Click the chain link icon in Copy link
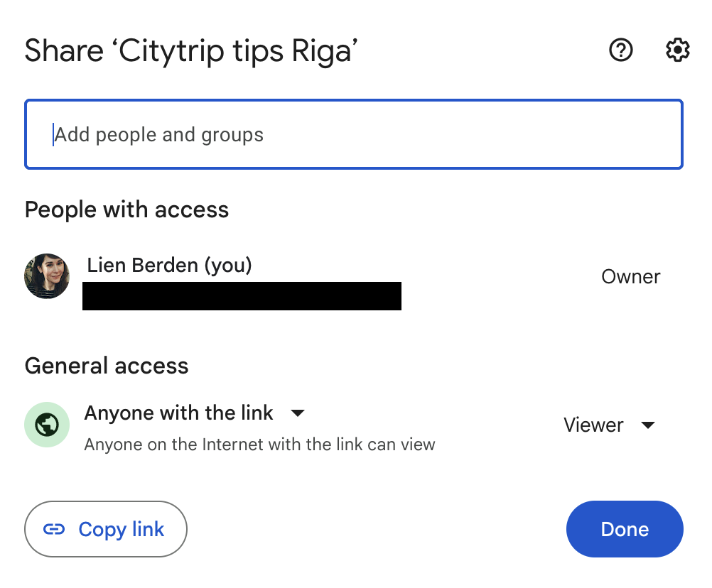 (54, 529)
